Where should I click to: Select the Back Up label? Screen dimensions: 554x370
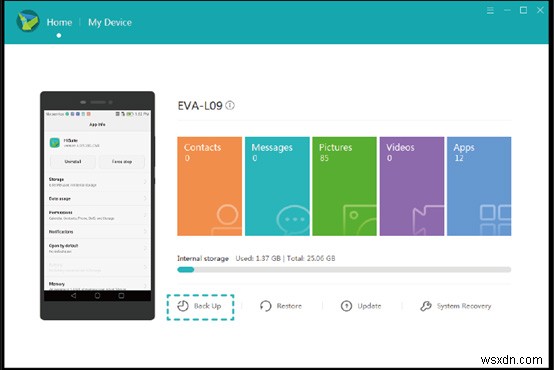pos(207,306)
